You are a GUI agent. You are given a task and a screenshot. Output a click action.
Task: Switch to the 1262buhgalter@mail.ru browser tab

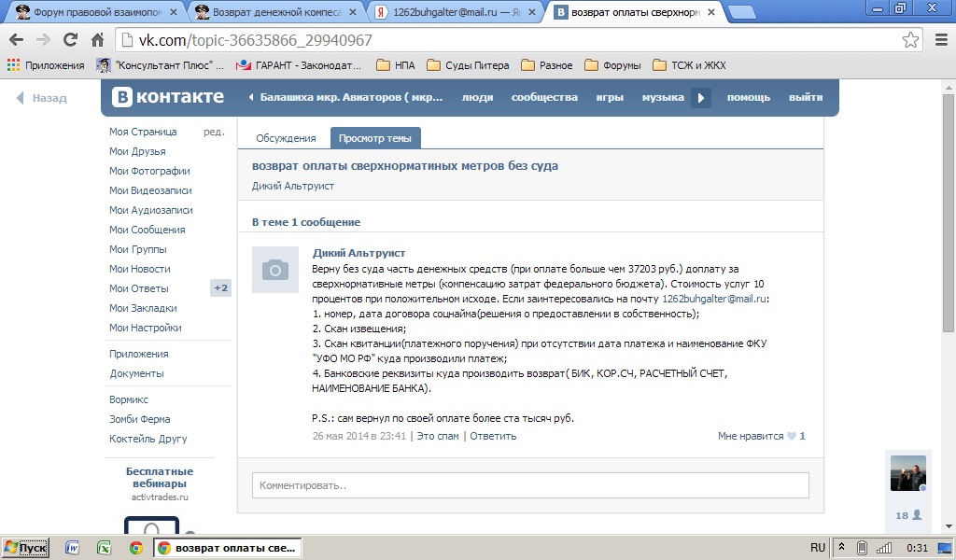(454, 12)
